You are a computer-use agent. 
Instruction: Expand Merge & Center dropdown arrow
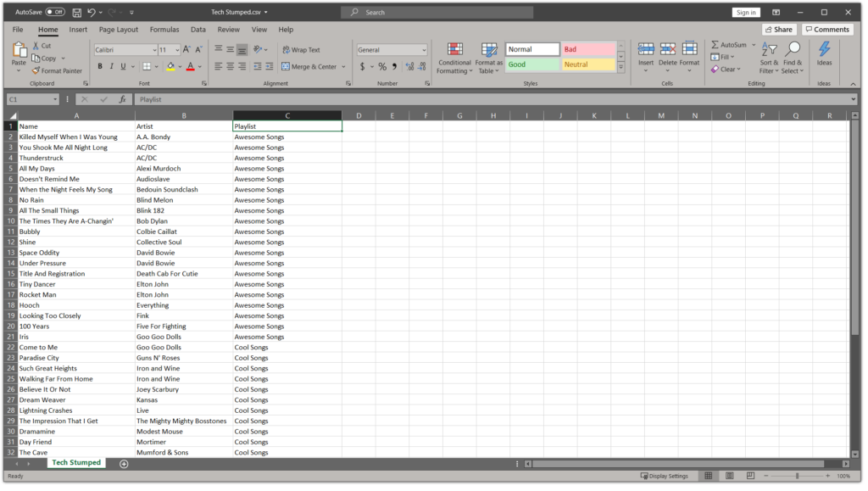344,67
